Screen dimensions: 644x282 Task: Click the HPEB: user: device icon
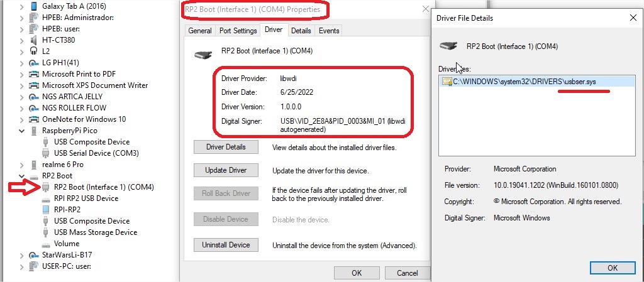click(x=35, y=29)
